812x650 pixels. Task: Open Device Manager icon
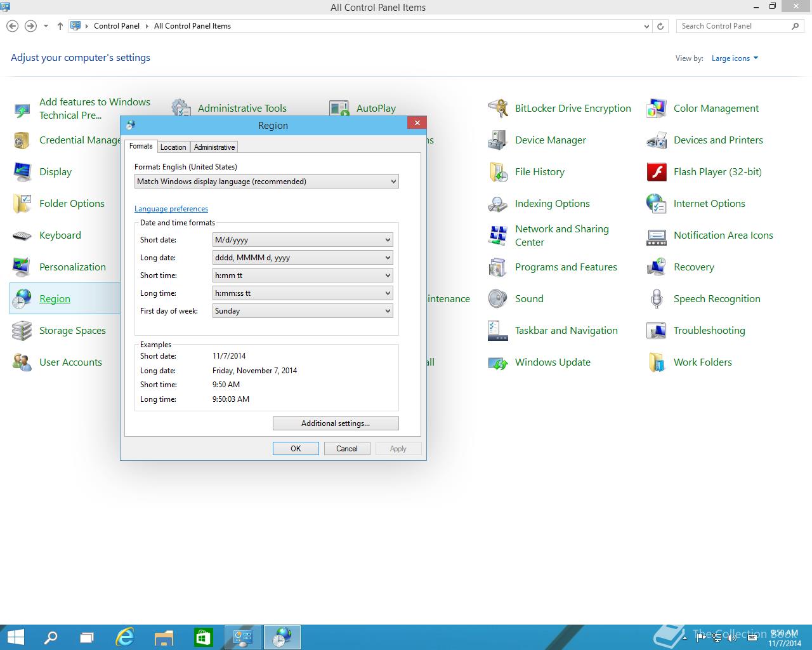pos(498,140)
